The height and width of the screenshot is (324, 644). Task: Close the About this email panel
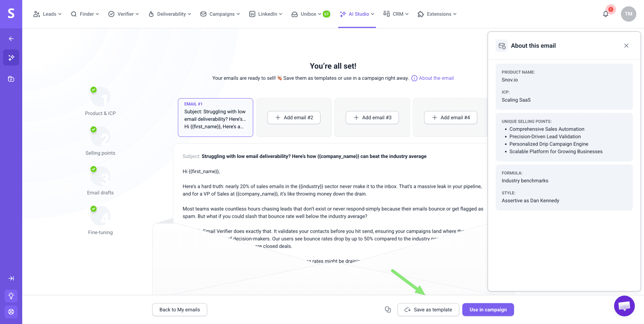626,46
